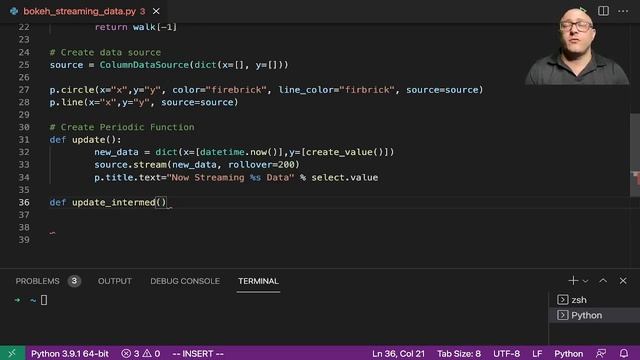Screen dimensions: 640x360
Task: Click 'p.line' on line 28
Action: pos(66,102)
